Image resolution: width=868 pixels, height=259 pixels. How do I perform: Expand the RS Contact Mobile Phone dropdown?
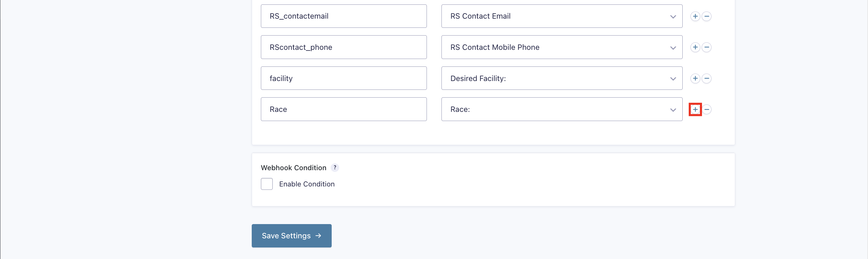(x=561, y=47)
